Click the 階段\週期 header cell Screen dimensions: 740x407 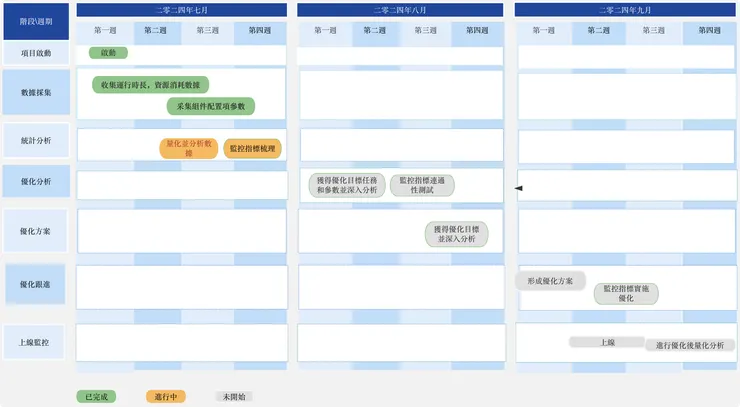[x=36, y=21]
